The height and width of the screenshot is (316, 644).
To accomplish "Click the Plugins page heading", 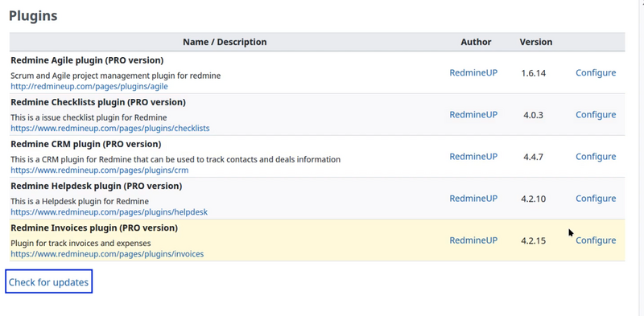I will click(33, 16).
